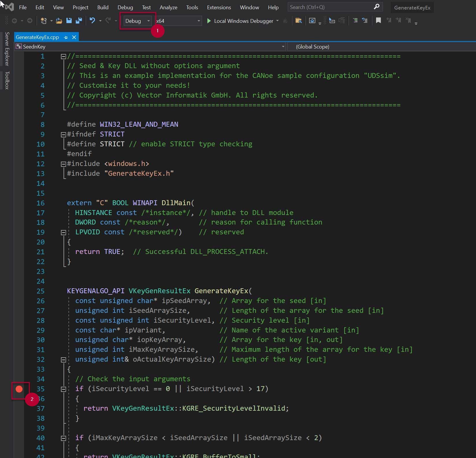Screen dimensions: 476x458
Task: Click the Open File folder icon
Action: coord(59,21)
